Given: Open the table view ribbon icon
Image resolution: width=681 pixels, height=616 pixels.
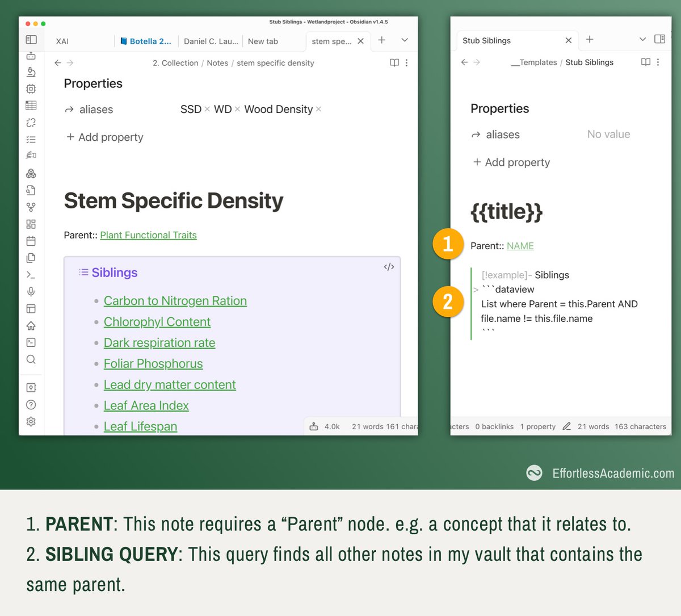Looking at the screenshot, I should point(31,106).
